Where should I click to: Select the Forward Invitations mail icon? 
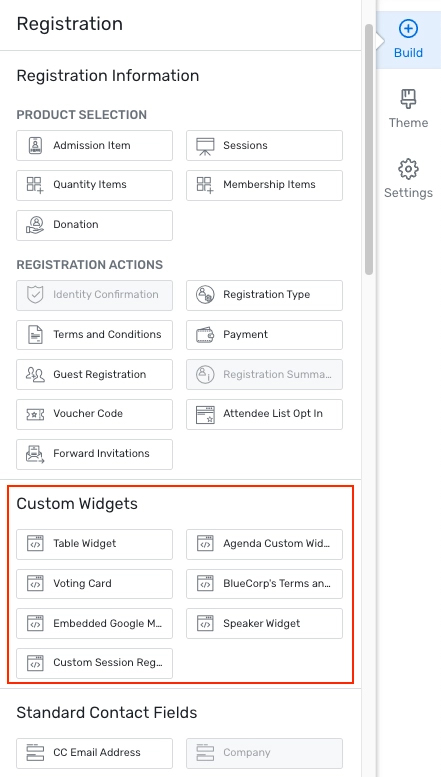pyautogui.click(x=35, y=454)
